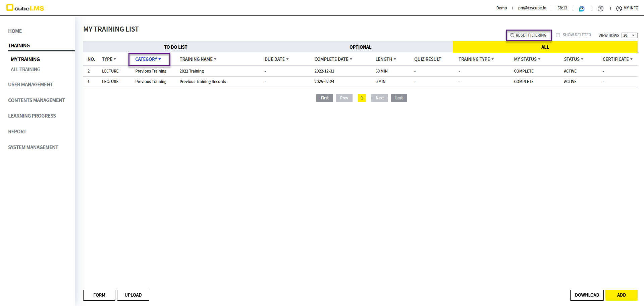This screenshot has height=306, width=644.
Task: Open the chatbot support icon
Action: [x=582, y=8]
